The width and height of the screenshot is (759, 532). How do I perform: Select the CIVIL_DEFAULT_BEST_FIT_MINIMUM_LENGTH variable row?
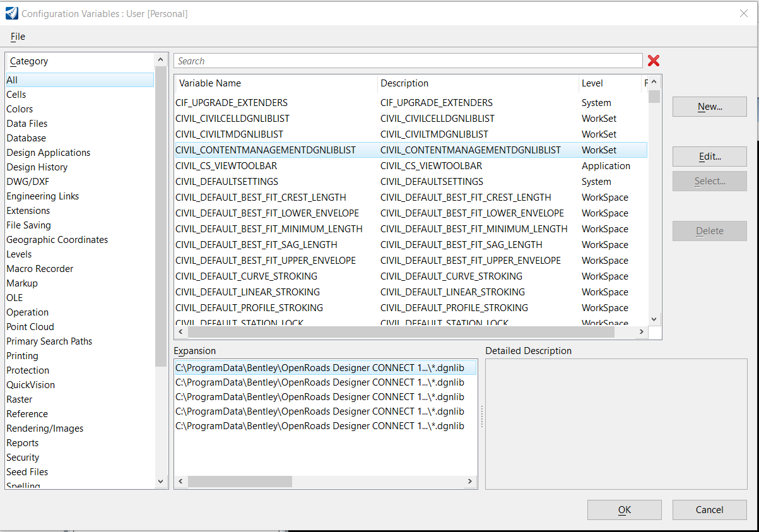(x=411, y=229)
